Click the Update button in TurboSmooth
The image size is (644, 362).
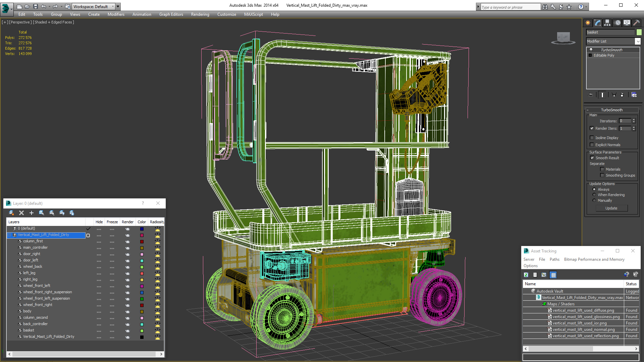(x=611, y=208)
